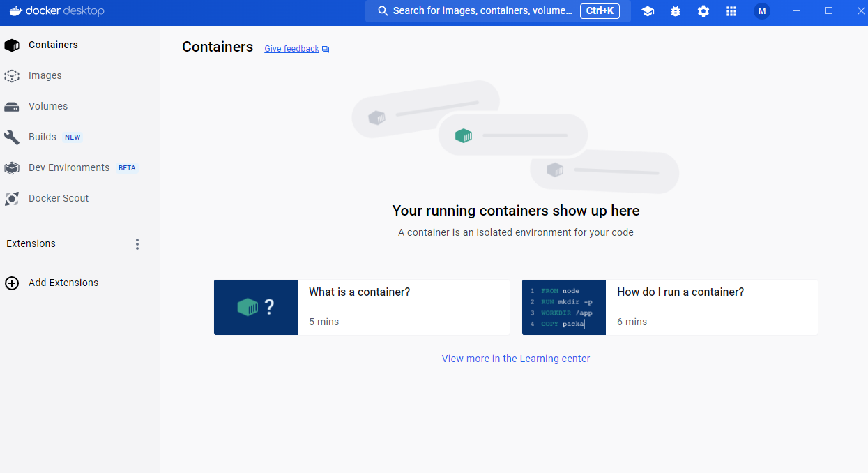This screenshot has width=868, height=473.
Task: Open the Learning center graduation cap icon
Action: pos(648,11)
